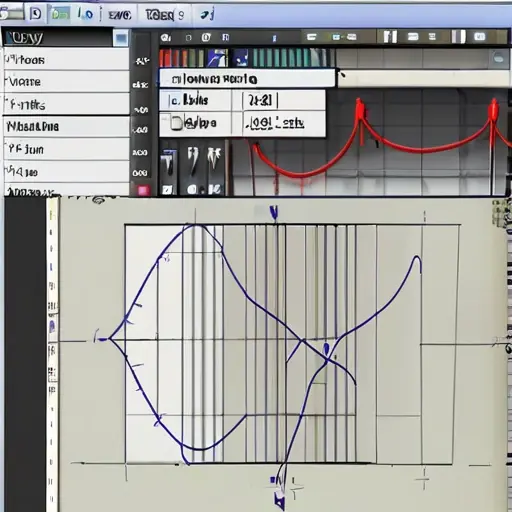Image resolution: width=512 pixels, height=512 pixels.
Task: Click the left red peak on curve
Action: (x=360, y=110)
